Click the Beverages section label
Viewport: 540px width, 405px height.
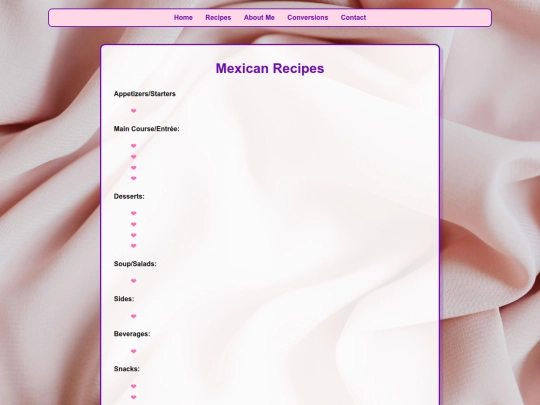tap(132, 334)
